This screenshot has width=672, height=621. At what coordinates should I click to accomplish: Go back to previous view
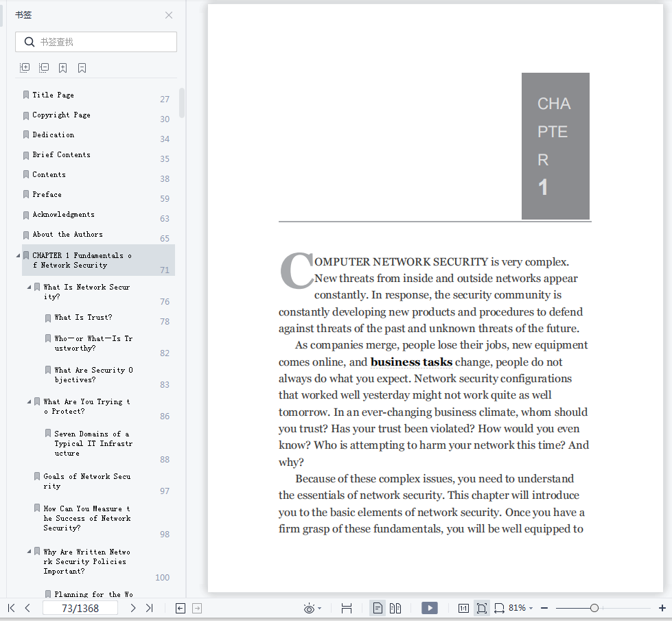[181, 608]
